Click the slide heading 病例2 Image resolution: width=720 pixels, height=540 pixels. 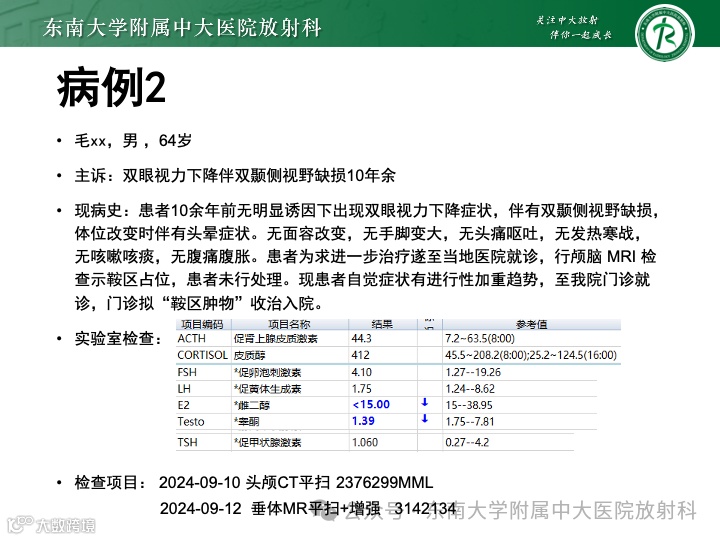tap(111, 87)
